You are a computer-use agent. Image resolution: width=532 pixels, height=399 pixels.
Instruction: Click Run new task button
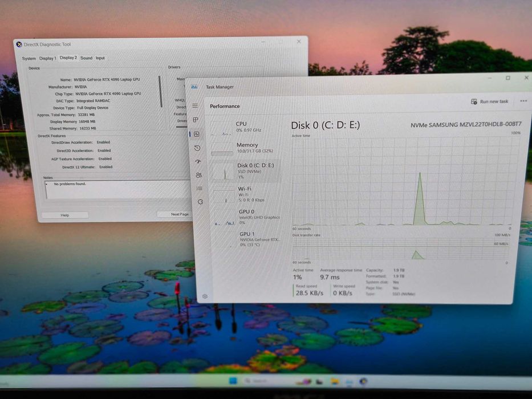tap(490, 101)
